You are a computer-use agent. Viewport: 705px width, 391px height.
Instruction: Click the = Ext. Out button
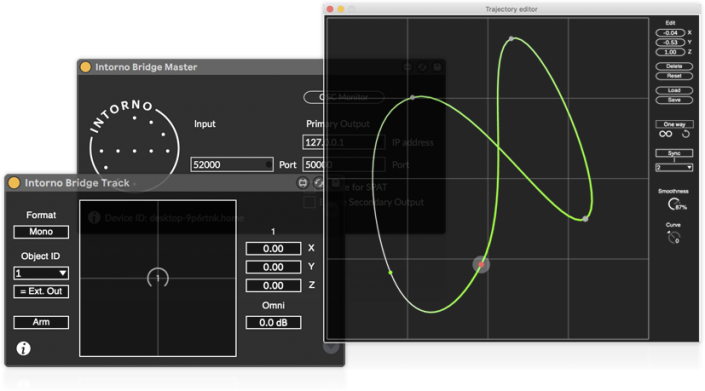(x=41, y=291)
